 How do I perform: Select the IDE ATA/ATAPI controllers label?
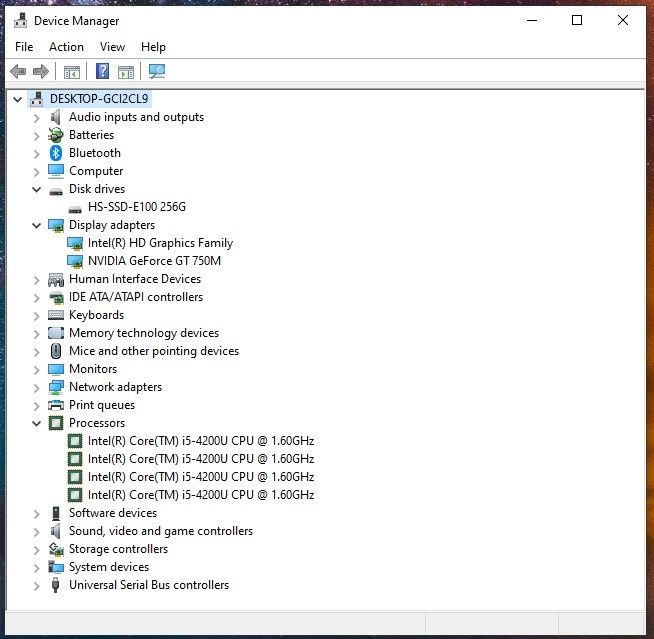[136, 297]
